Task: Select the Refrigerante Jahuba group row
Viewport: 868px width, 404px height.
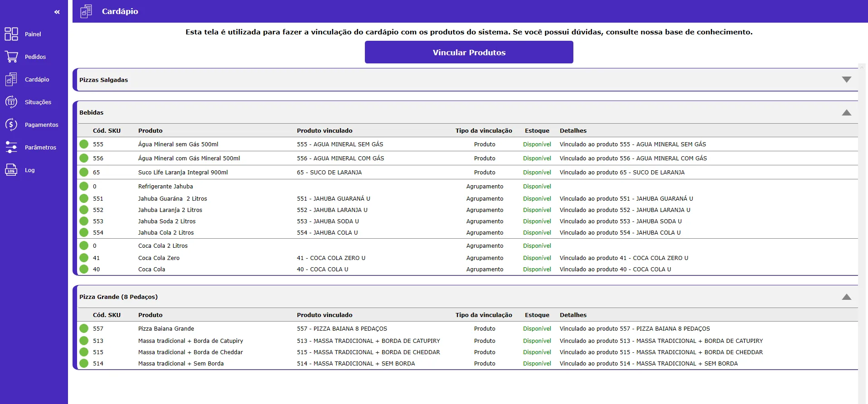Action: click(x=467, y=186)
